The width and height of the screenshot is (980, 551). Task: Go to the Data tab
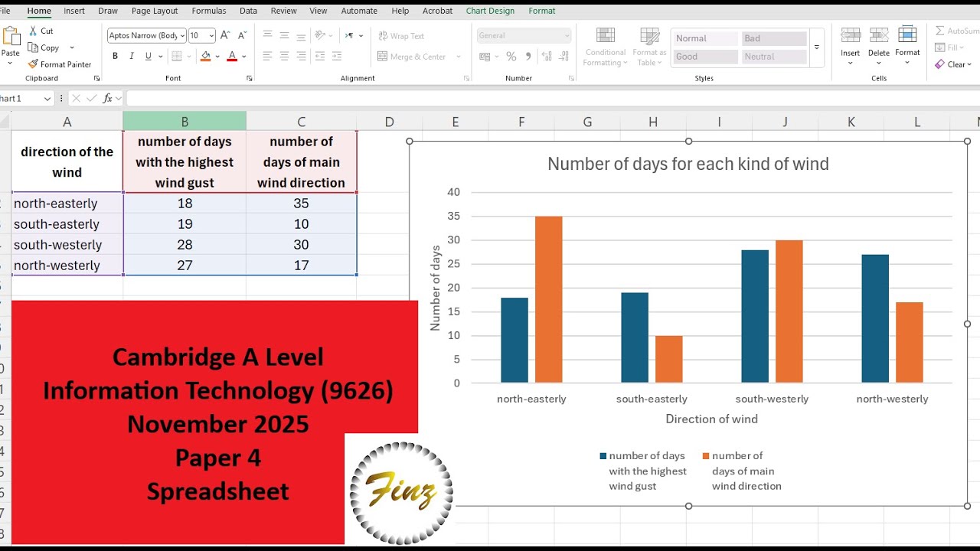[248, 11]
